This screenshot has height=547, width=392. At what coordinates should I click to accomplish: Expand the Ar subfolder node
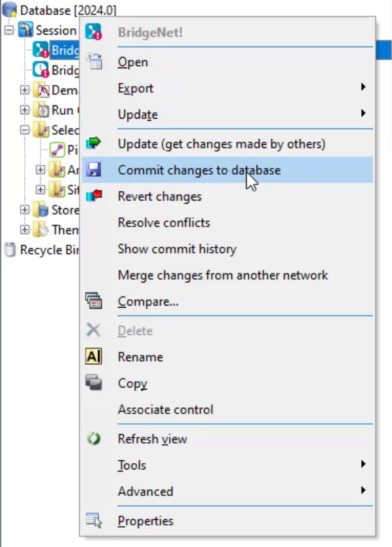pyautogui.click(x=40, y=170)
